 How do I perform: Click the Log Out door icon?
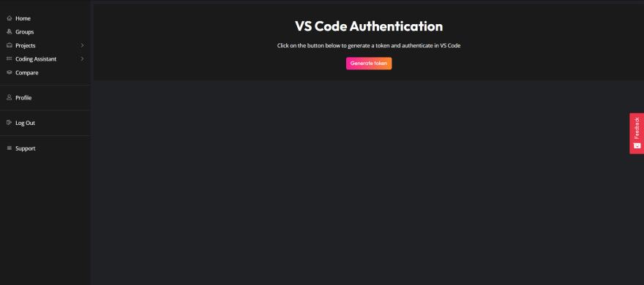tap(10, 123)
